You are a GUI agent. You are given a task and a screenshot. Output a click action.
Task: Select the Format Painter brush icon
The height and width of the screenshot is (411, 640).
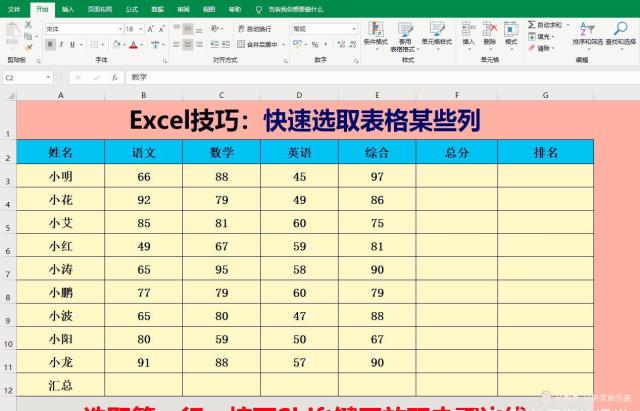coord(28,48)
